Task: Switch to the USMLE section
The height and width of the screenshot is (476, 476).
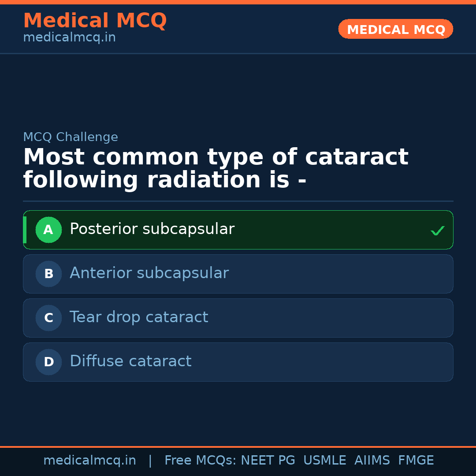Action: (x=325, y=460)
